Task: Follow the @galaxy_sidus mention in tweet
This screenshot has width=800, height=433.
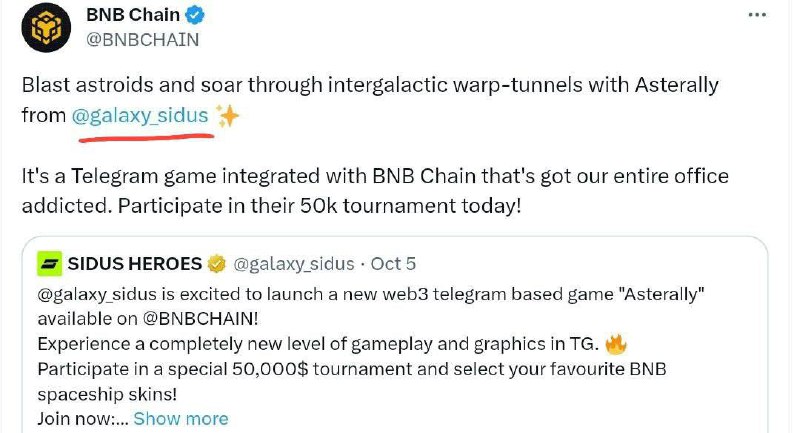Action: click(140, 116)
